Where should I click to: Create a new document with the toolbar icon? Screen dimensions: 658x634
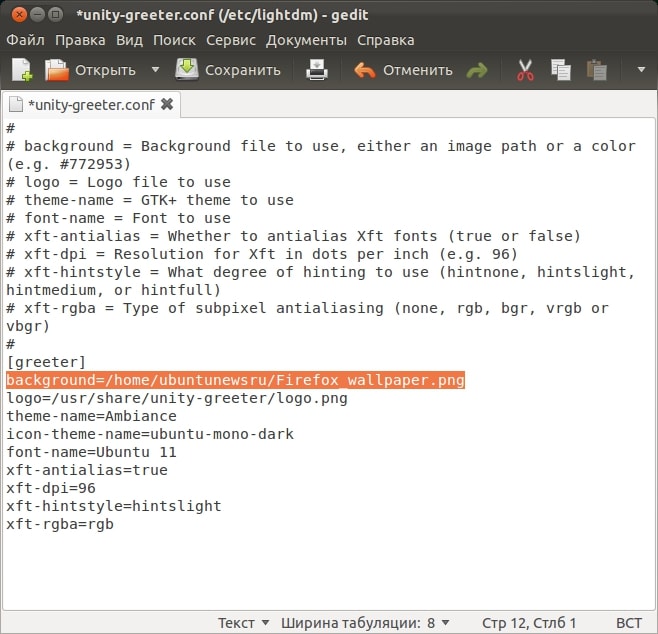(22, 70)
